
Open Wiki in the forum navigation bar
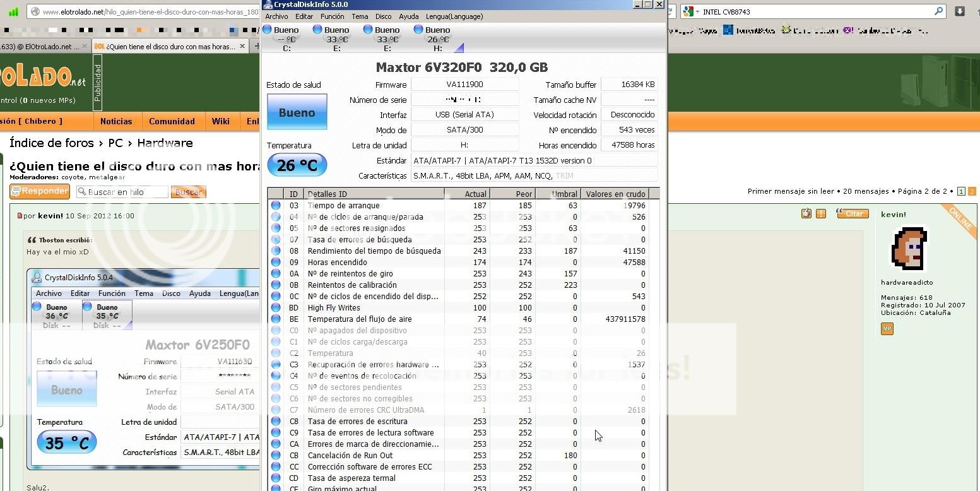pos(221,122)
